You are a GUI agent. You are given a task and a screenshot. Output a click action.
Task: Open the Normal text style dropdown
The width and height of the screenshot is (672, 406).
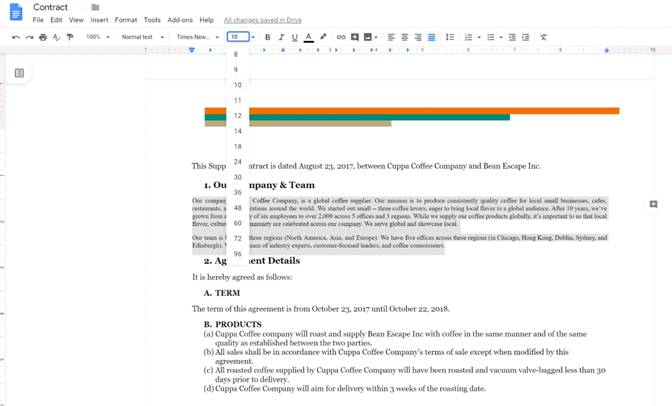142,37
